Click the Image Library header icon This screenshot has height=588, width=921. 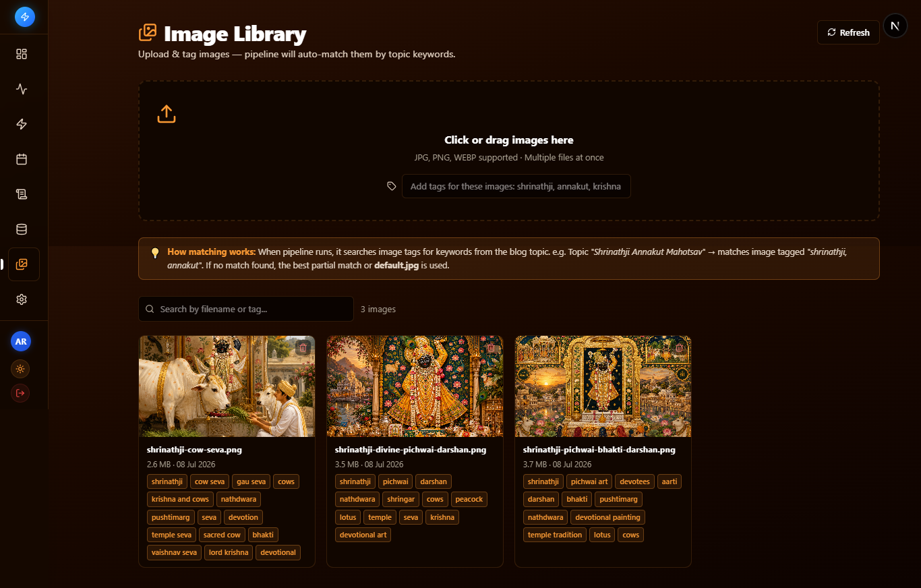click(x=148, y=32)
